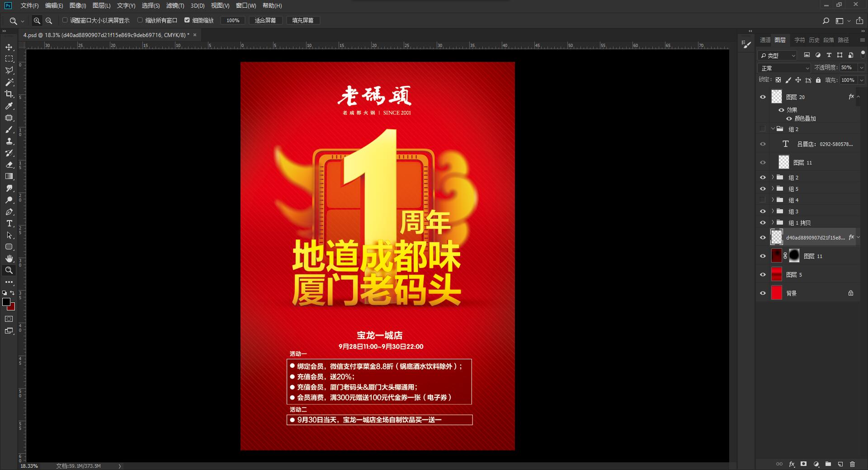
Task: Open the 滤镜(T) menu
Action: tap(175, 5)
